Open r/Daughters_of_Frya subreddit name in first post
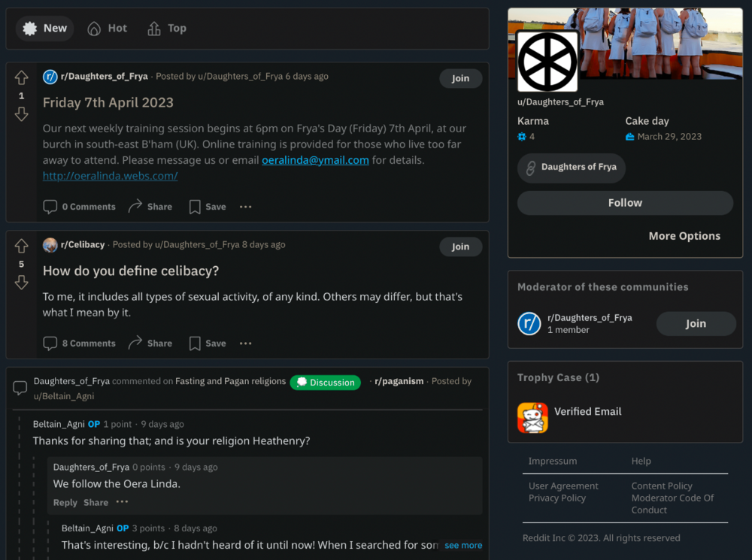Image resolution: width=752 pixels, height=560 pixels. [x=104, y=76]
